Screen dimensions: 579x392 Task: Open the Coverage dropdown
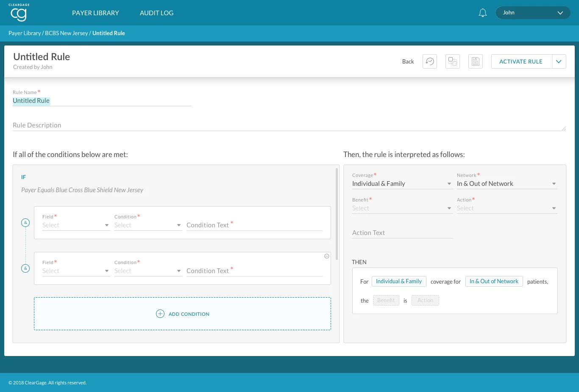[x=402, y=184]
